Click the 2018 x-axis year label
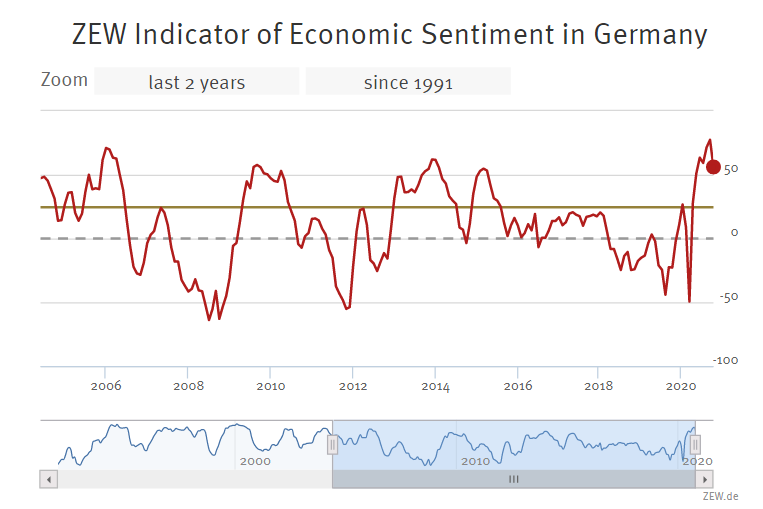The width and height of the screenshot is (763, 509). 598,386
